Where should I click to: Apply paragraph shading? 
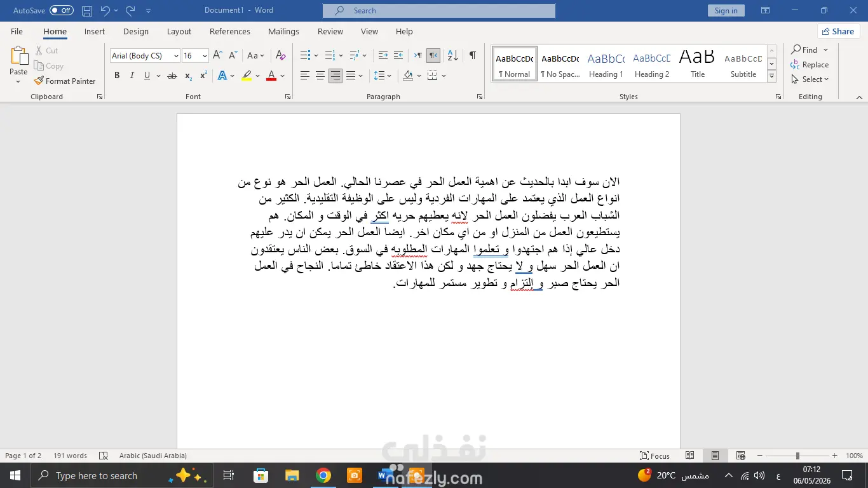click(408, 76)
